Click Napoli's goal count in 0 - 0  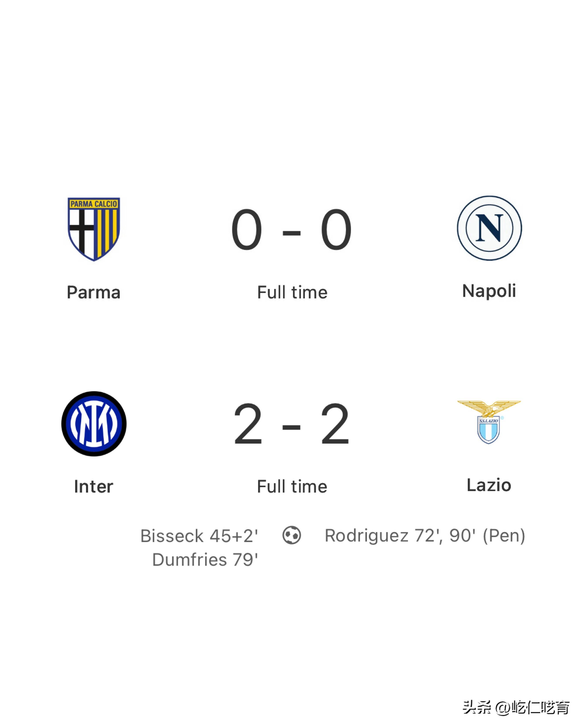pyautogui.click(x=336, y=229)
